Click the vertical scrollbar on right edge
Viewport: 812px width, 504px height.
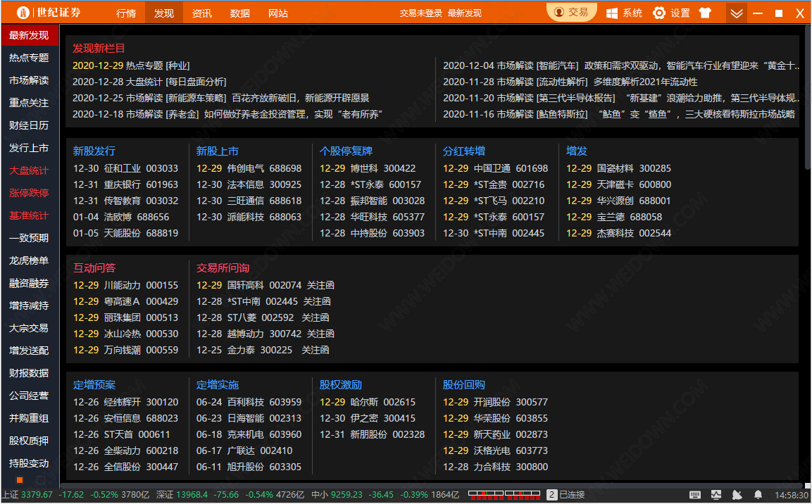click(807, 96)
